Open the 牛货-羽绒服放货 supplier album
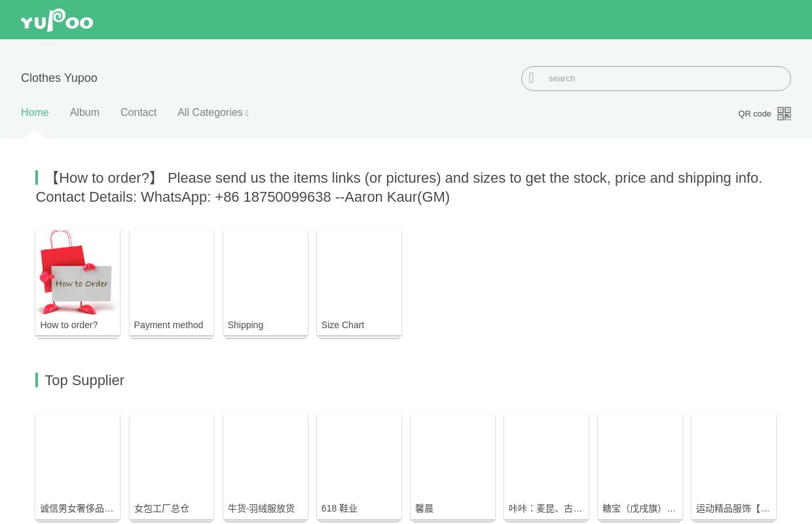Image resolution: width=812 pixels, height=524 pixels. pos(265,466)
